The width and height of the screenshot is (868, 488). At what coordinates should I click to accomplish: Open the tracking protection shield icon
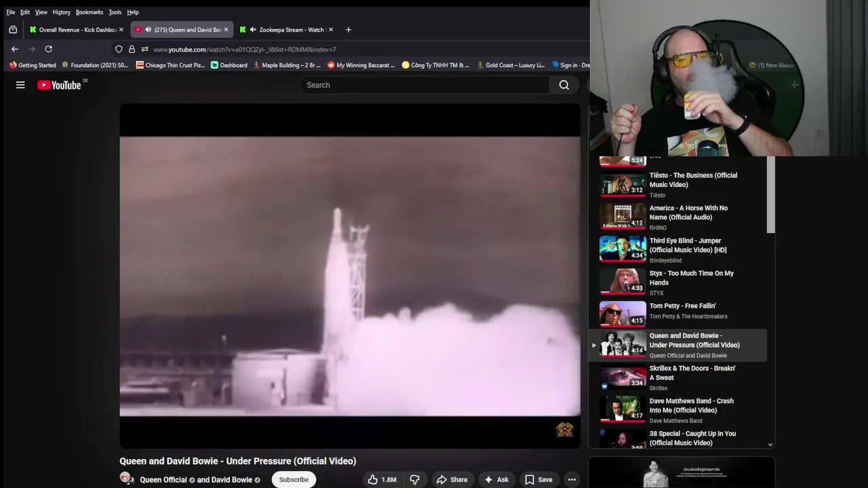119,49
